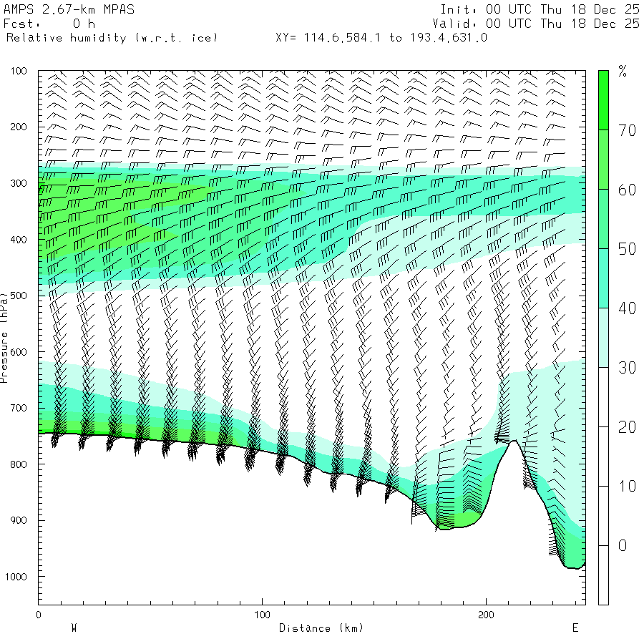Click the '800' pressure axis tick label
644x644 pixels.
point(19,464)
